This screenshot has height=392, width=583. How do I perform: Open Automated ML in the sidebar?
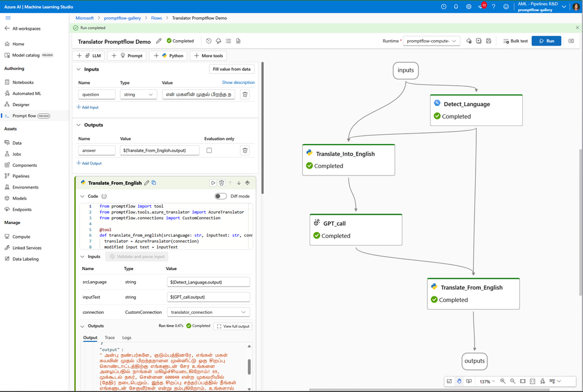pyautogui.click(x=27, y=93)
